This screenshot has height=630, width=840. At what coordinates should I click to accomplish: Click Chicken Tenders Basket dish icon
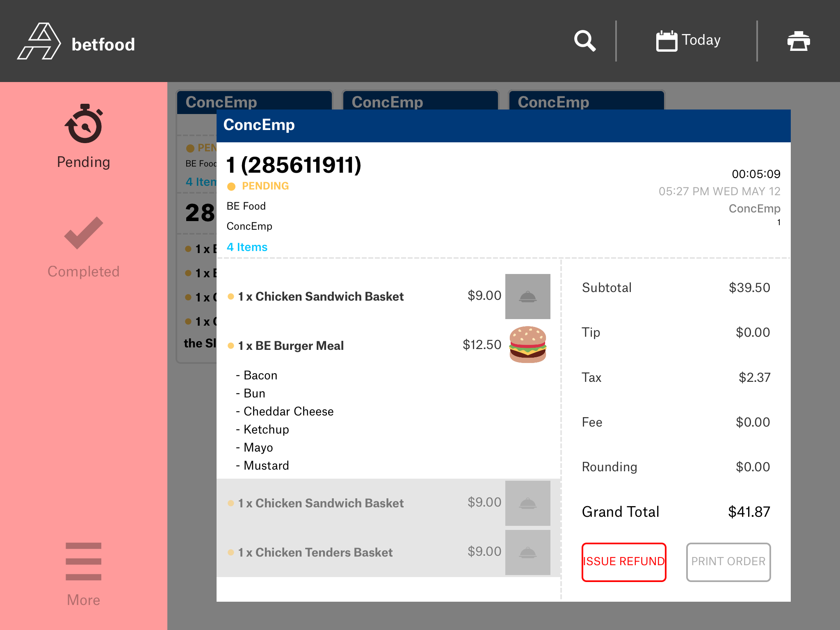click(x=527, y=552)
